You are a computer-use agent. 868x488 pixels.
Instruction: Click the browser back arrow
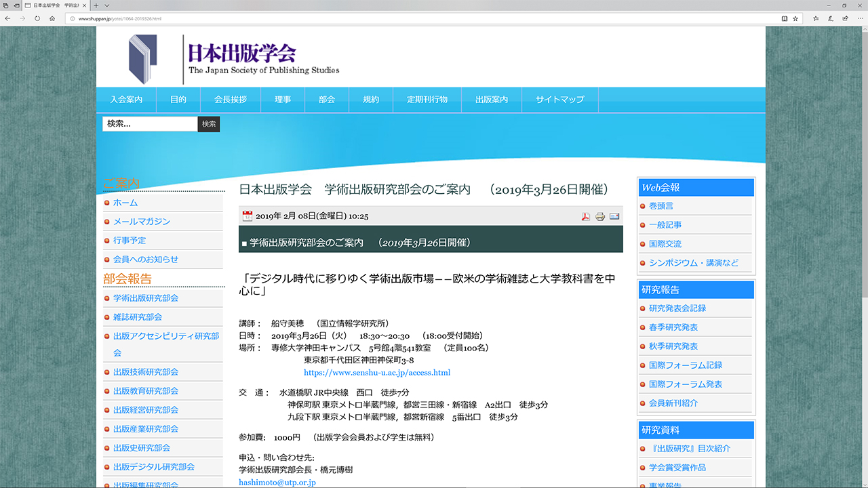pyautogui.click(x=7, y=18)
